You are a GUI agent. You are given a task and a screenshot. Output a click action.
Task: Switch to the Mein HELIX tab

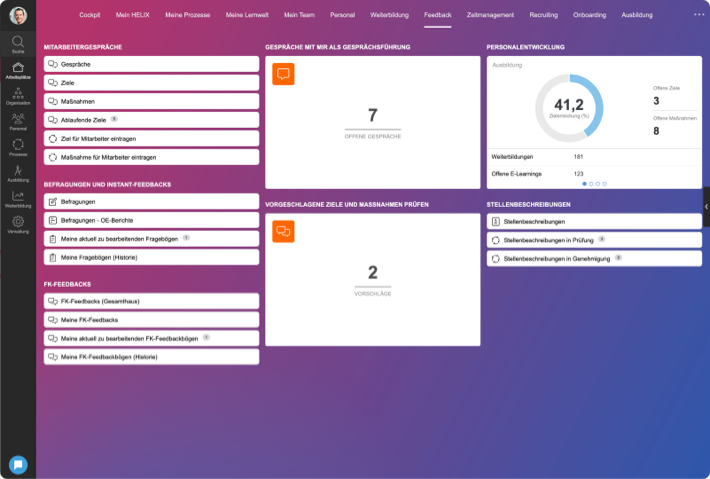click(x=133, y=15)
